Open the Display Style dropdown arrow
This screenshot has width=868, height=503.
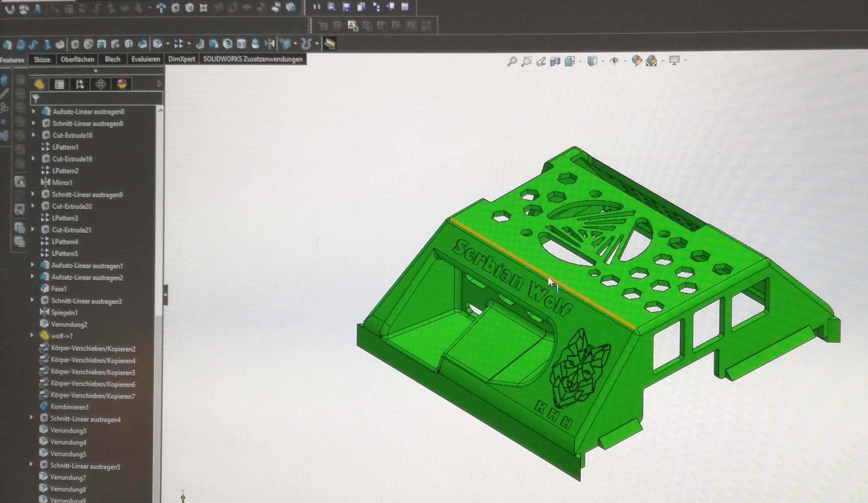click(603, 61)
